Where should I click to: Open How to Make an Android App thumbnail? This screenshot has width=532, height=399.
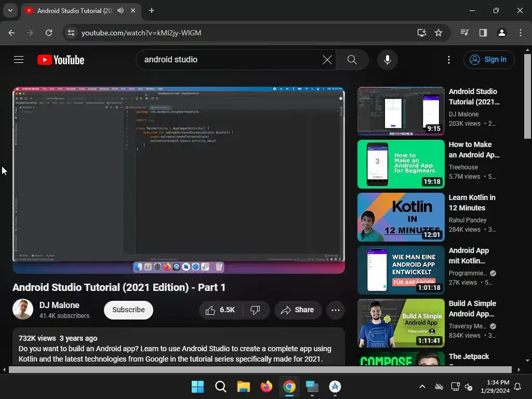coord(401,164)
